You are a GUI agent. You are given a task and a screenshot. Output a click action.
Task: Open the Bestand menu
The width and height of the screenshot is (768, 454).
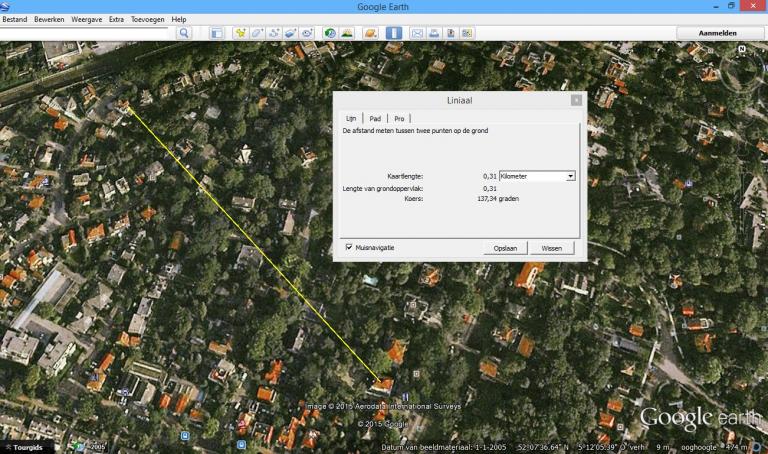pyautogui.click(x=15, y=20)
